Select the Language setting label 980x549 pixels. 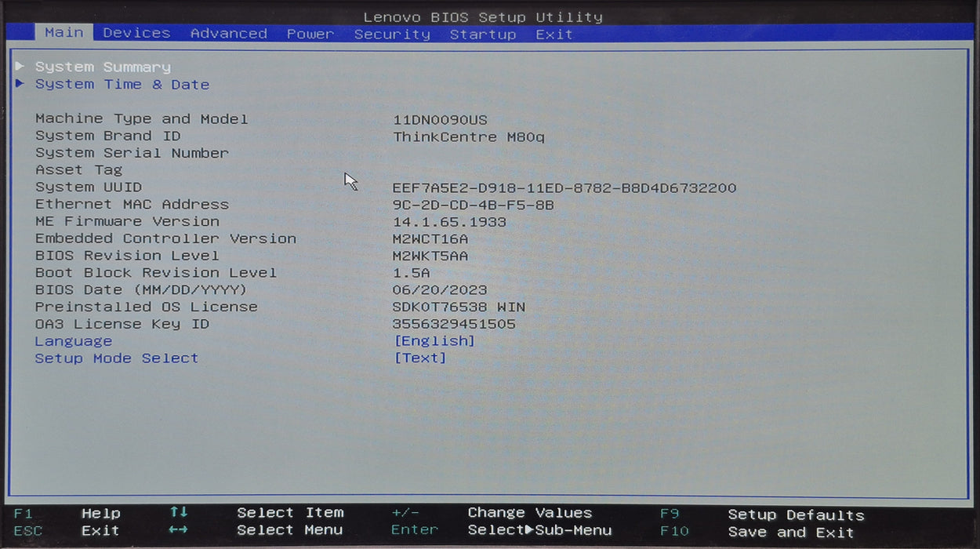pos(74,341)
